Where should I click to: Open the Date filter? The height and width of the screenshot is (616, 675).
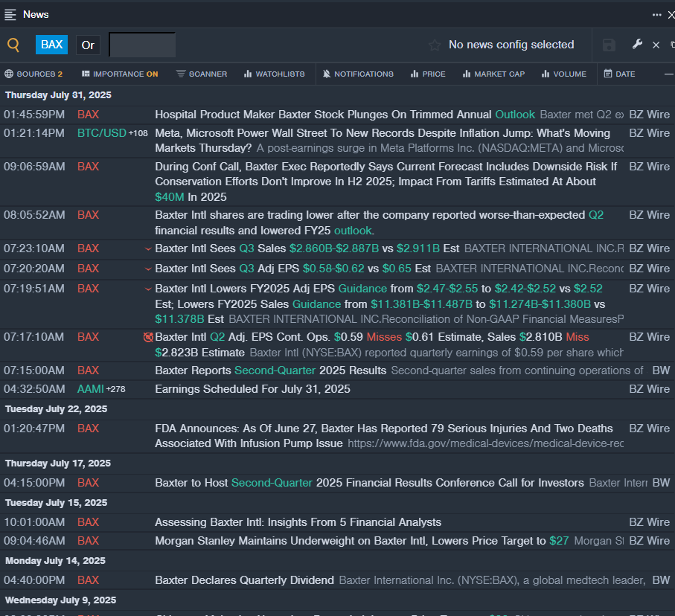(x=619, y=74)
